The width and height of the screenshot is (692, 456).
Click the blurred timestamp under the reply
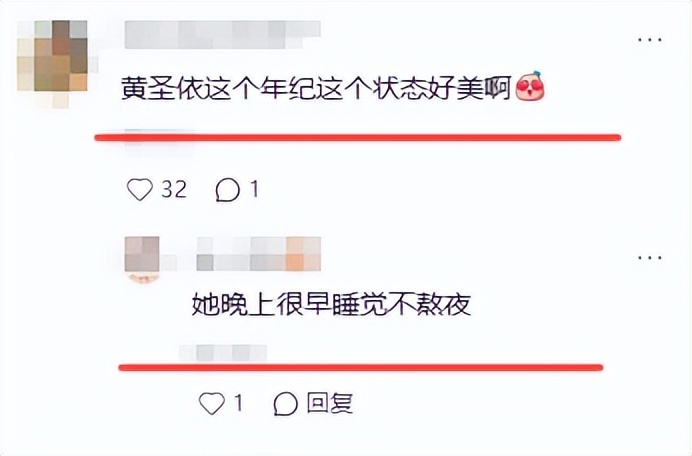coord(223,353)
